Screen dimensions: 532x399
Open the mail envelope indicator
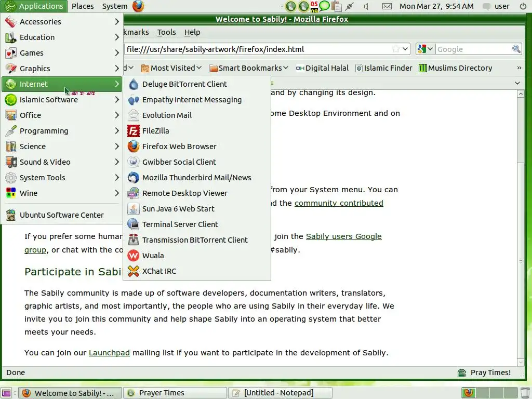pos(387,6)
